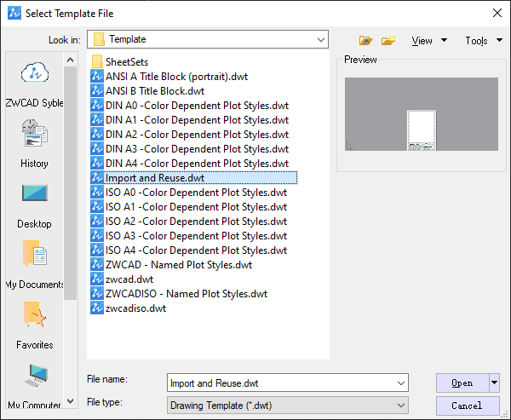The image size is (511, 420).
Task: Click the Open button
Action: (462, 383)
